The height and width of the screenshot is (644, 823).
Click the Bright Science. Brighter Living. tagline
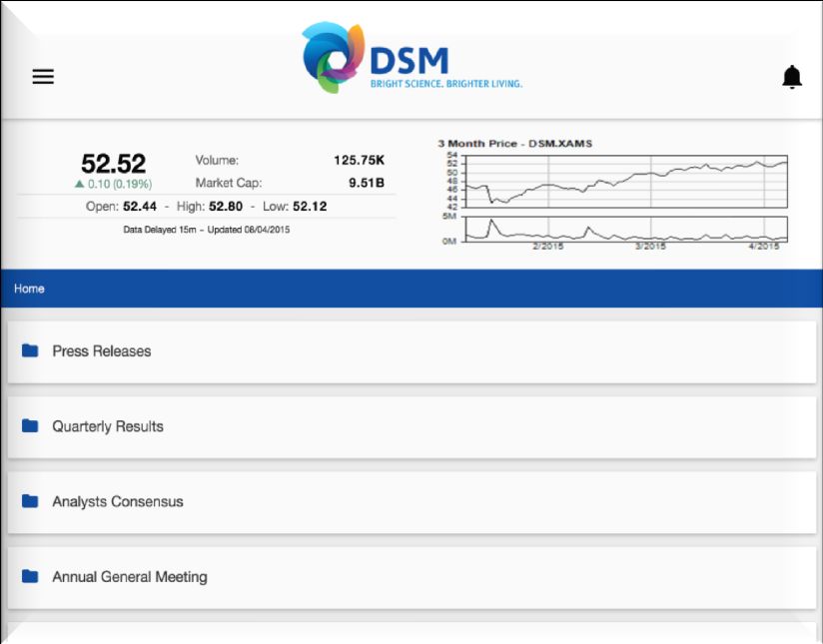446,84
